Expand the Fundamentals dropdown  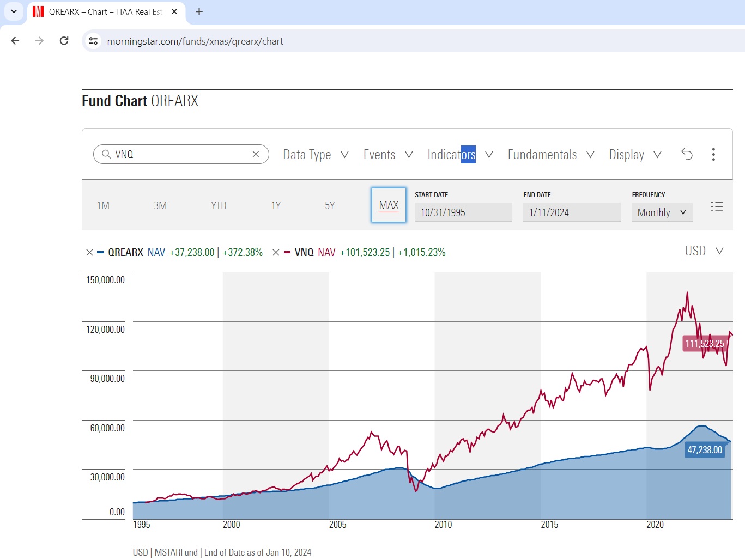[x=551, y=155]
